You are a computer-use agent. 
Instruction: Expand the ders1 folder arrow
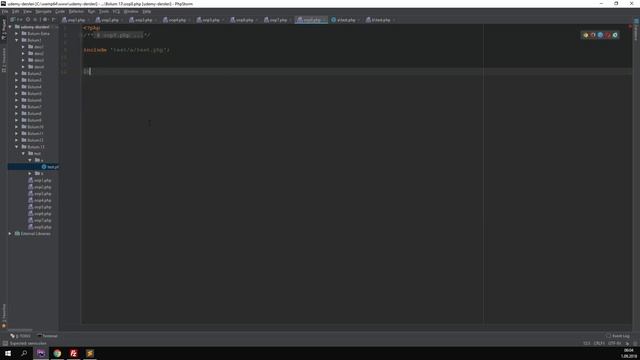[23, 47]
